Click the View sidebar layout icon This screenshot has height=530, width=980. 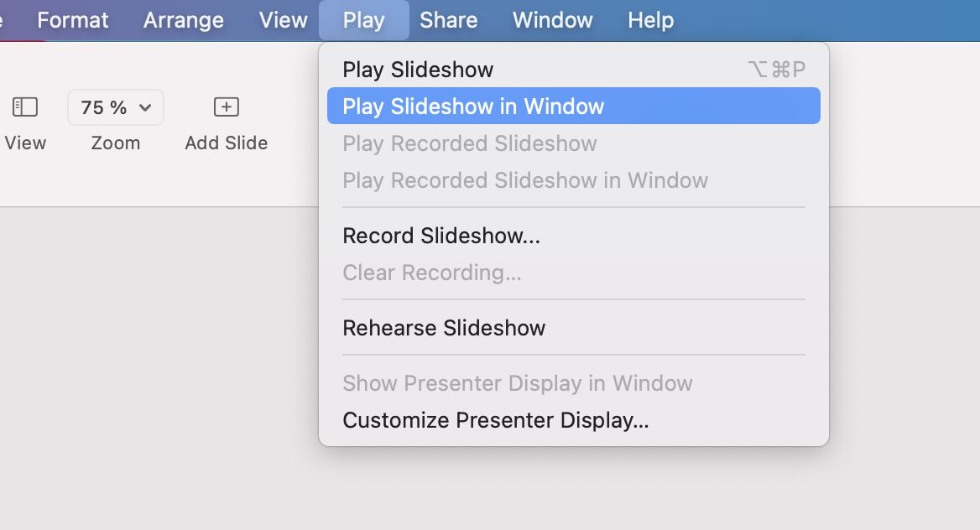[x=25, y=107]
